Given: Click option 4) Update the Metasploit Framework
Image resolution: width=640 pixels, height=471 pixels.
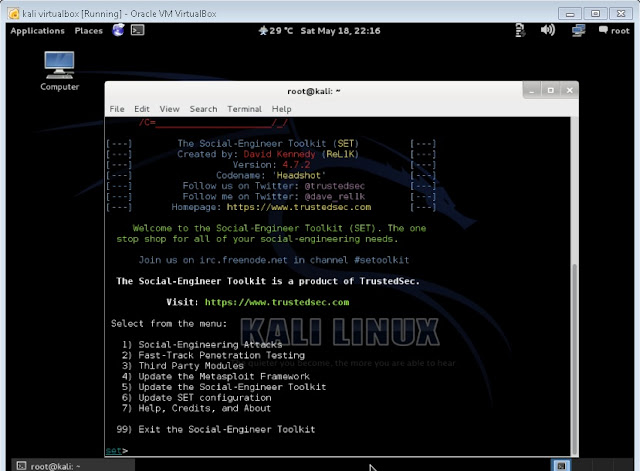Looking at the screenshot, I should coord(216,376).
